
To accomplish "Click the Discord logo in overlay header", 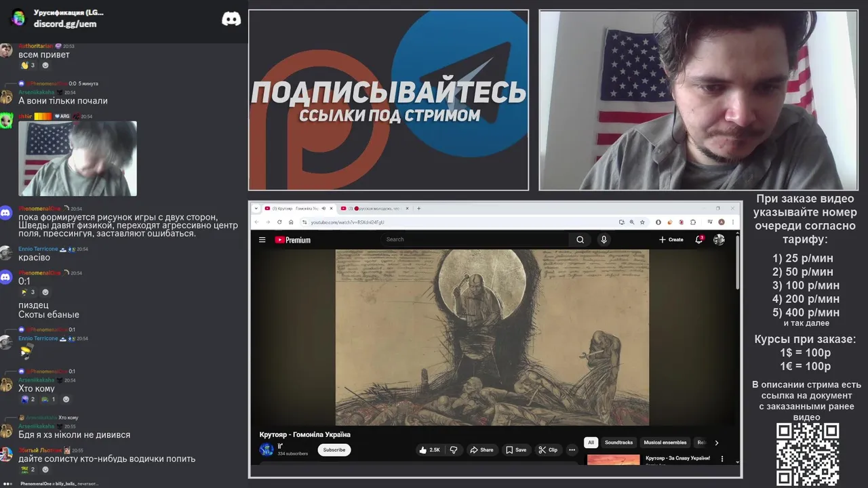I will tap(231, 19).
